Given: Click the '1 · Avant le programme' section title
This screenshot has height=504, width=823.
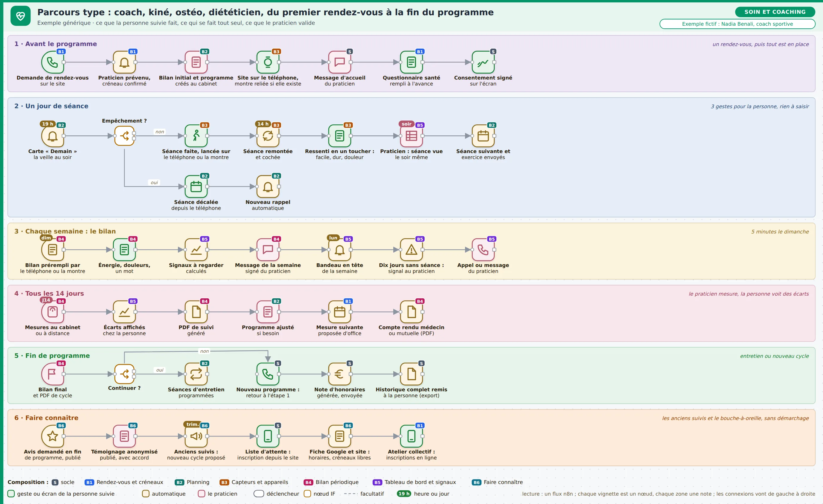Looking at the screenshot, I should coord(55,44).
